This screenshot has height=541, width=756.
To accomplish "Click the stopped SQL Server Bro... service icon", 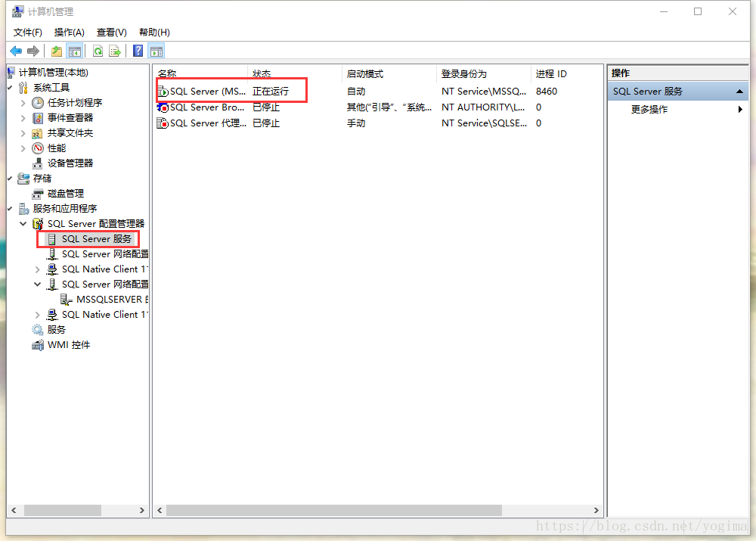I will (163, 107).
